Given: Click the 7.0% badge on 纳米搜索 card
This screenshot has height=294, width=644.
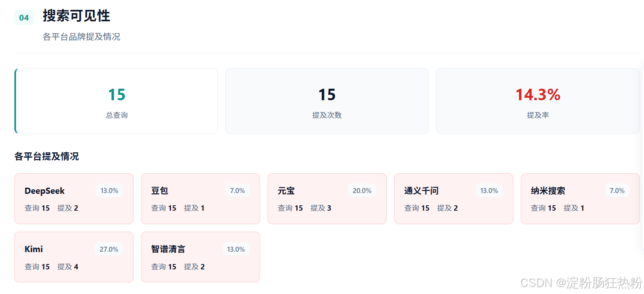Looking at the screenshot, I should (617, 191).
